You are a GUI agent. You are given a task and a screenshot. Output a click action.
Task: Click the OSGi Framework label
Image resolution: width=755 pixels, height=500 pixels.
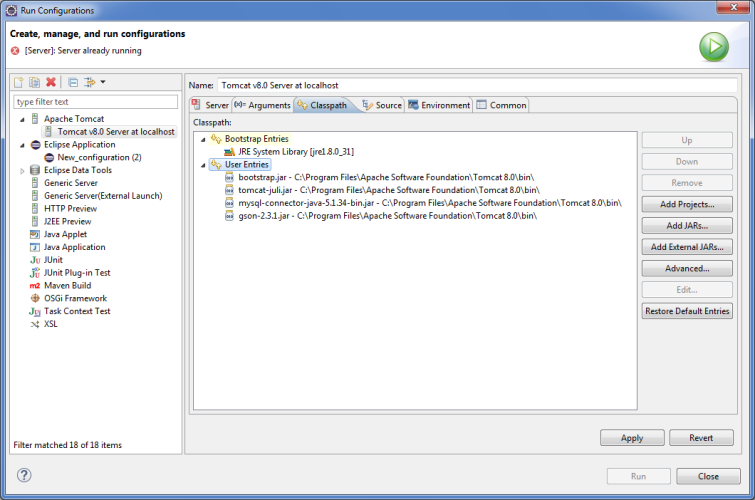[x=76, y=299]
